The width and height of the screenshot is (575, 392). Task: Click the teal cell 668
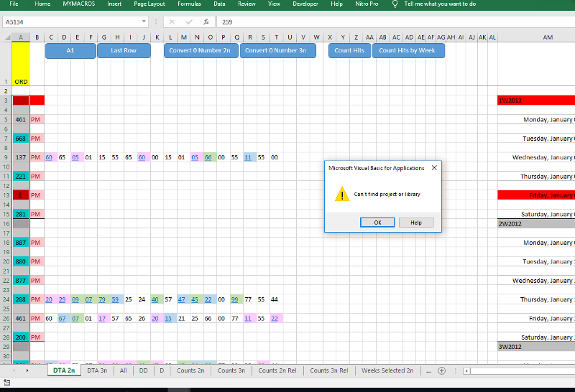click(21, 139)
